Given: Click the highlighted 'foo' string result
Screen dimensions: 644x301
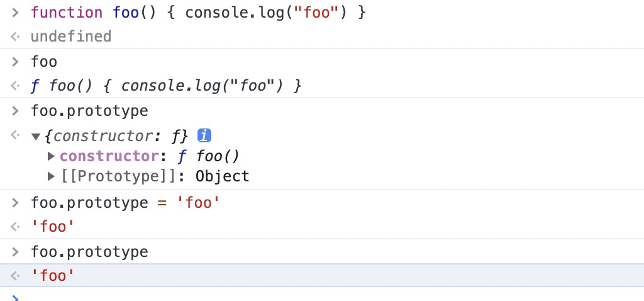Looking at the screenshot, I should coord(53,276).
